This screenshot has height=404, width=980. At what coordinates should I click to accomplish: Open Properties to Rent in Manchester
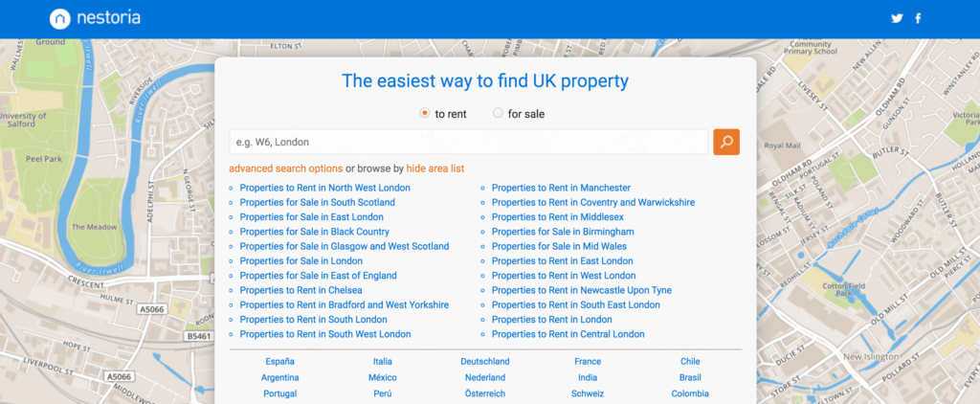[561, 188]
